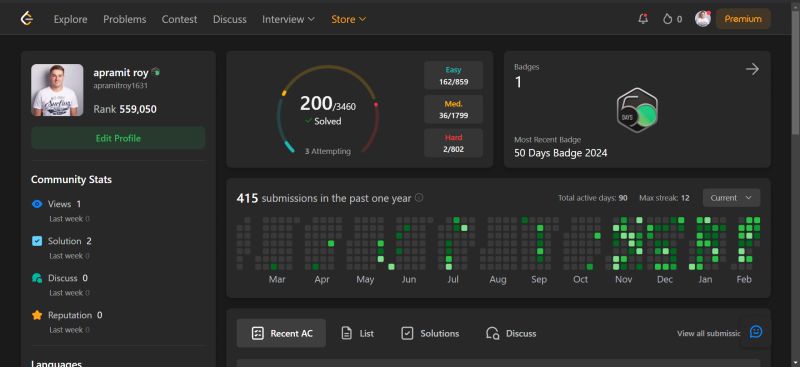This screenshot has height=367, width=800.
Task: Click the Solution checkbox icon
Action: point(37,241)
